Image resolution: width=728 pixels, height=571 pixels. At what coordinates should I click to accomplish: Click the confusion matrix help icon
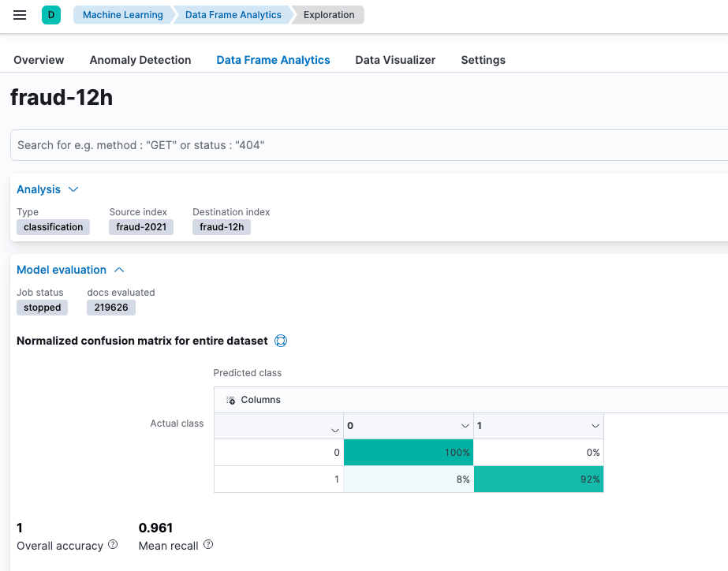click(281, 341)
